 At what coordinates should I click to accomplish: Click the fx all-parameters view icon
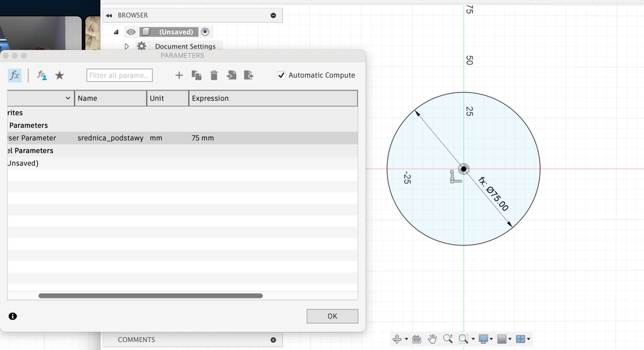click(15, 75)
